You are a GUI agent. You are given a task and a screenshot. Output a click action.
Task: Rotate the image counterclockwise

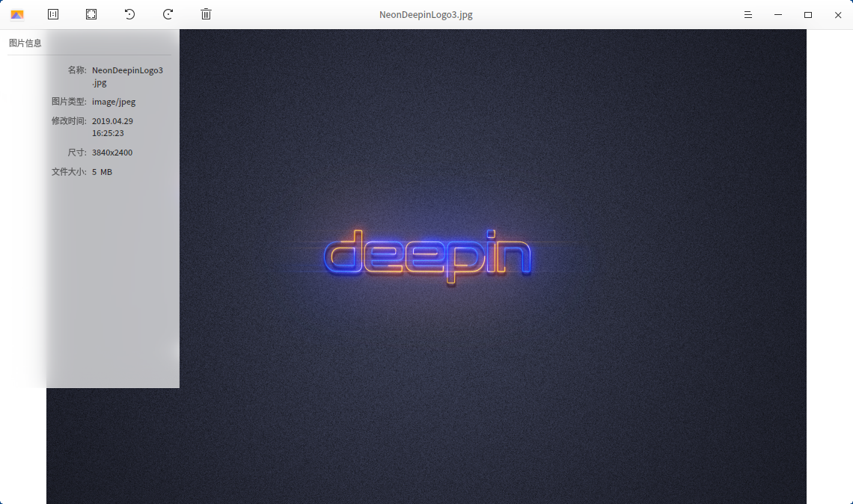click(x=129, y=14)
